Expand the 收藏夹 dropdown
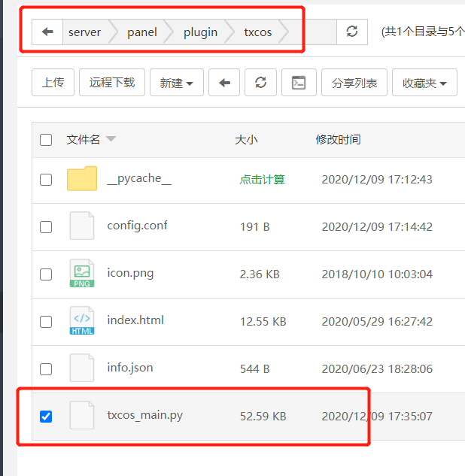 point(424,83)
